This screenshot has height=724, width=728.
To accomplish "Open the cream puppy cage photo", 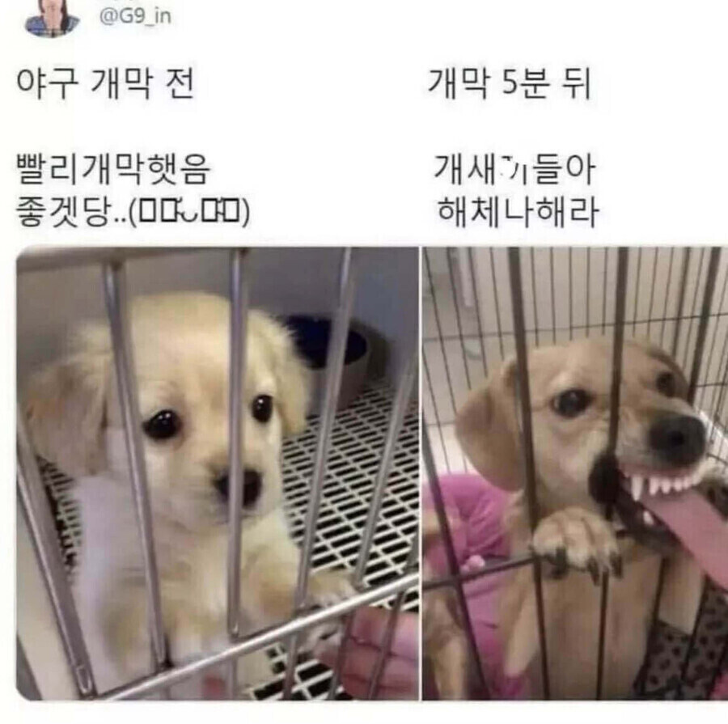I will pyautogui.click(x=218, y=473).
